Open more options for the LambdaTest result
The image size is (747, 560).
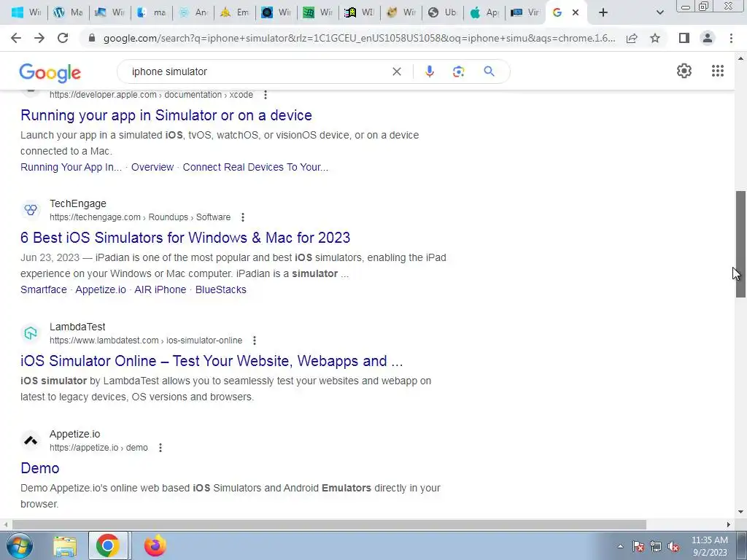255,341
